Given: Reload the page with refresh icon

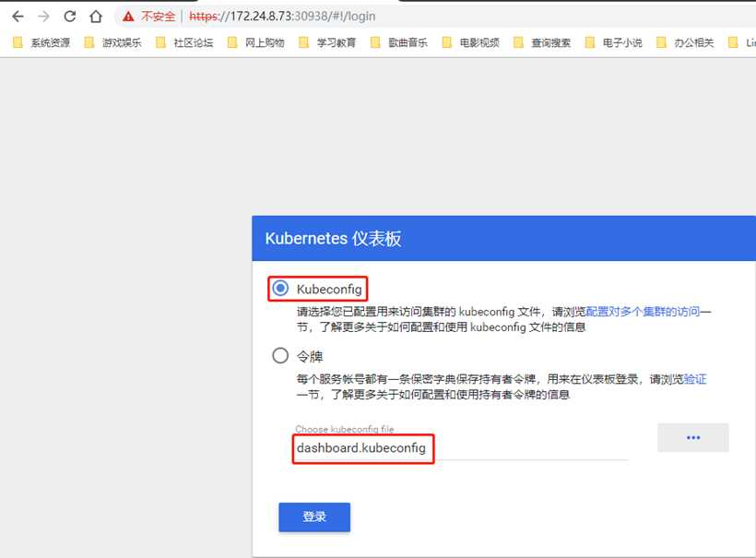Looking at the screenshot, I should (70, 17).
